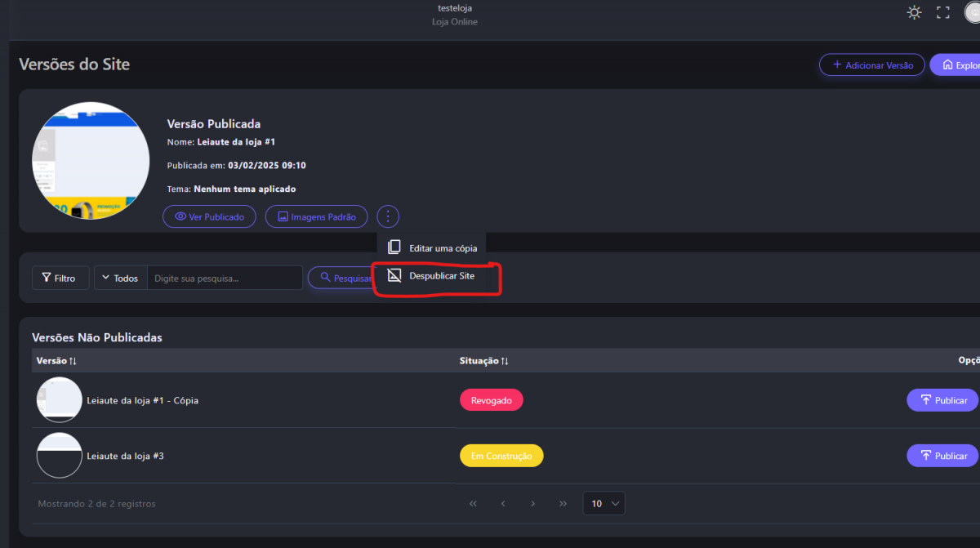980x548 pixels.
Task: Enter fullscreen mode via the top bar icon
Action: (x=943, y=12)
